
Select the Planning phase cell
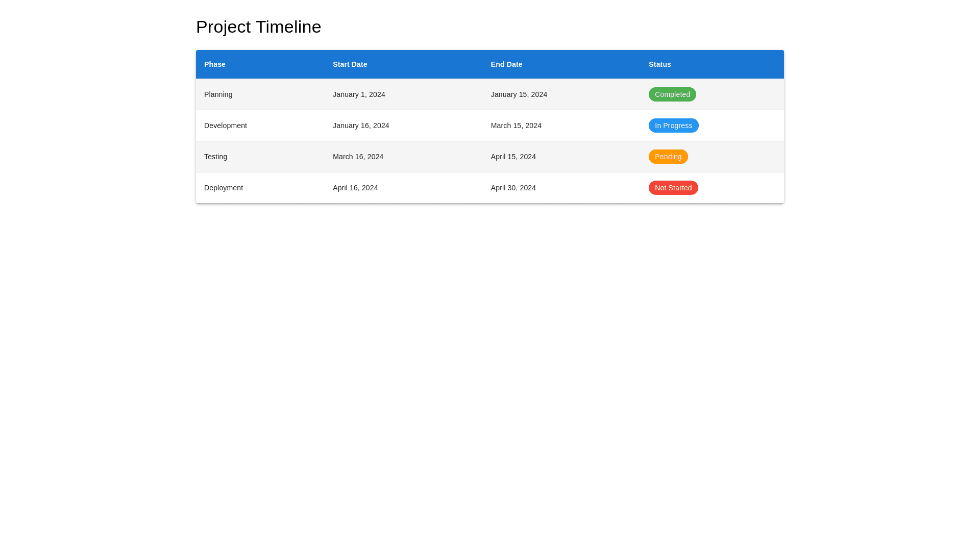point(218,94)
